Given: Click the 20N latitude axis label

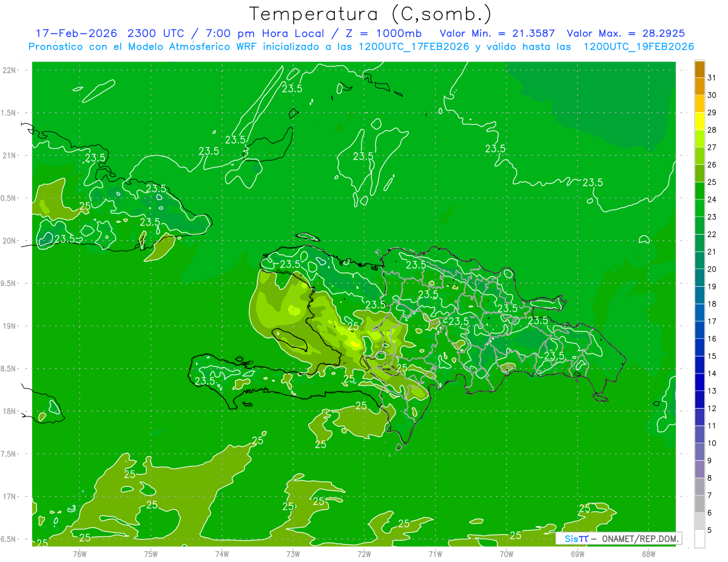Looking at the screenshot, I should tap(9, 241).
